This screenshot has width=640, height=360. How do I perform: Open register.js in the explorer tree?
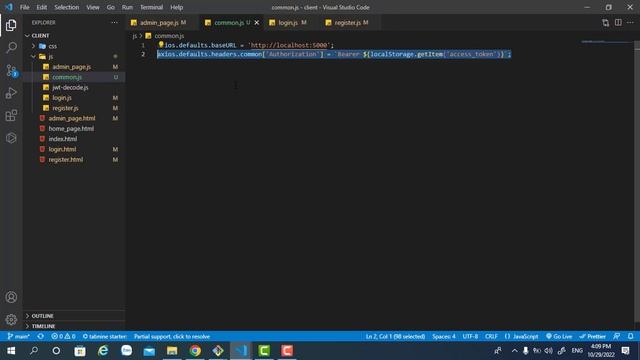(65, 108)
